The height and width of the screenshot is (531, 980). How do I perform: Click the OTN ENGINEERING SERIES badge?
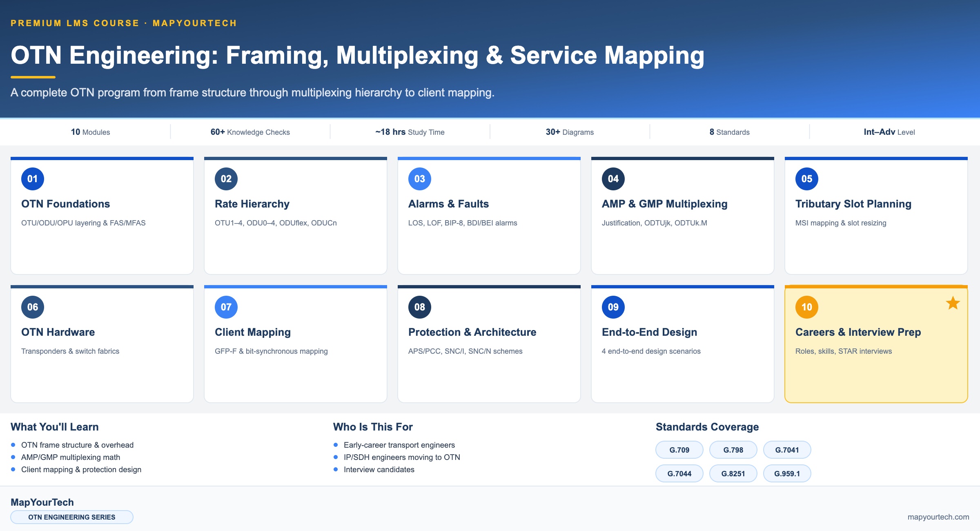click(x=72, y=517)
